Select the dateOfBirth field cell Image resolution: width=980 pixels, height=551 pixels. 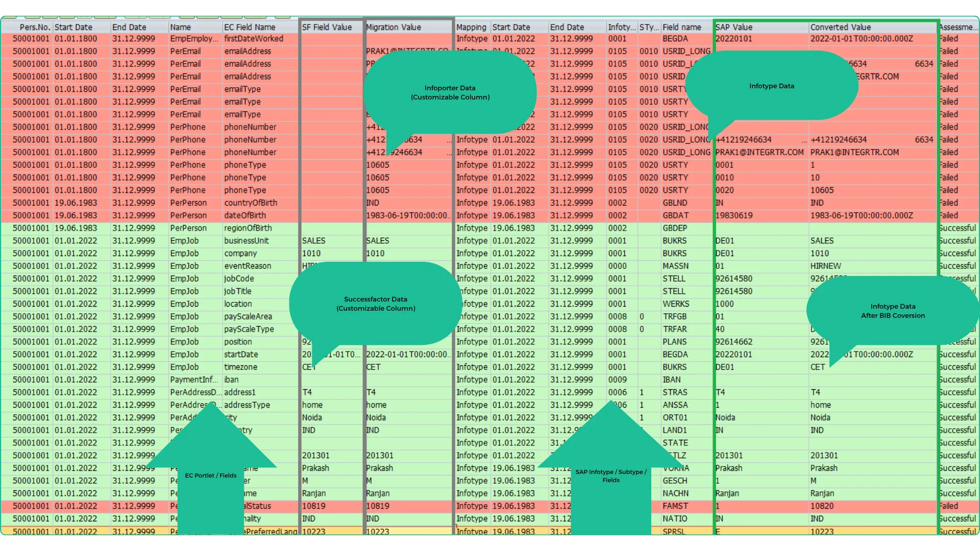point(260,216)
